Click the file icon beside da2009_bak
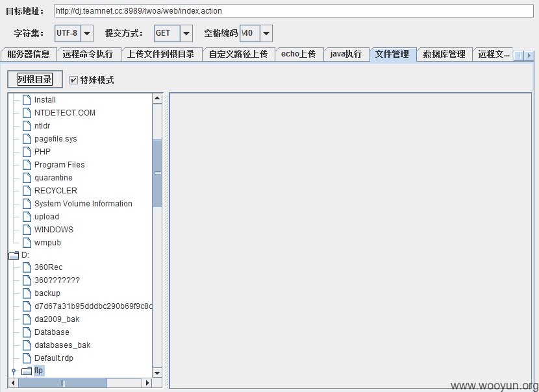Screen dimensions: 539x392 27,319
